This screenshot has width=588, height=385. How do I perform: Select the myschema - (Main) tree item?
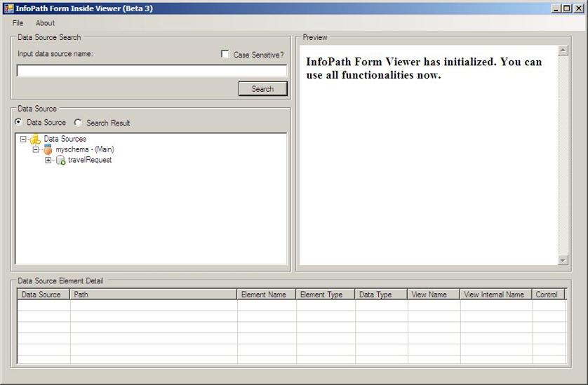(85, 149)
